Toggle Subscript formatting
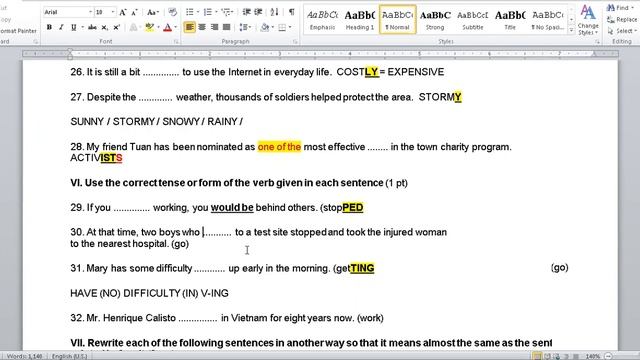Viewport: 640px width, 360px height. click(x=104, y=27)
